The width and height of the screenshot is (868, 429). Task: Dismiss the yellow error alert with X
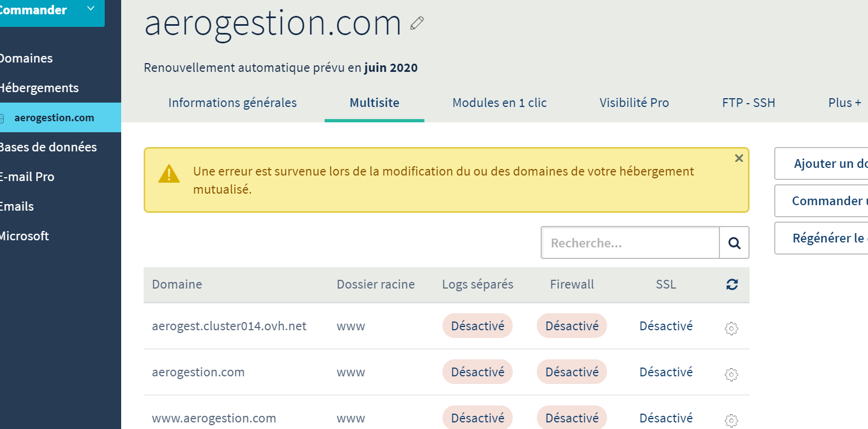click(739, 158)
